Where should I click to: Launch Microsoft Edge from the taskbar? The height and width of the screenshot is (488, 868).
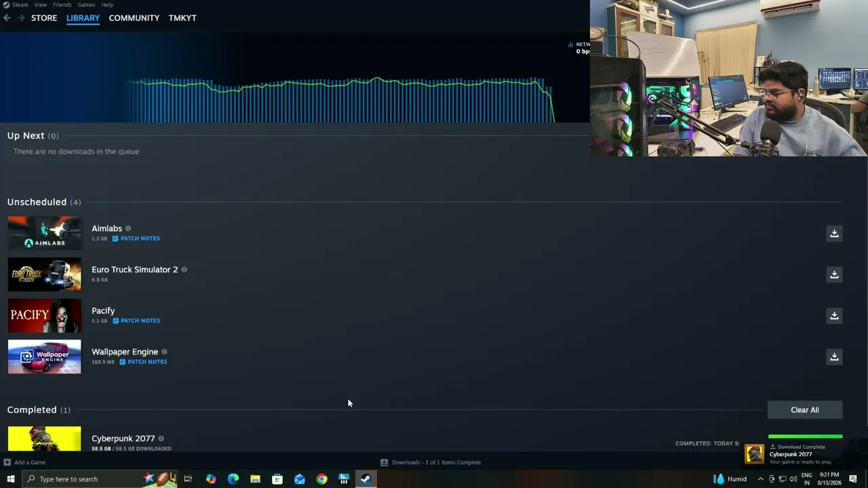pos(233,479)
